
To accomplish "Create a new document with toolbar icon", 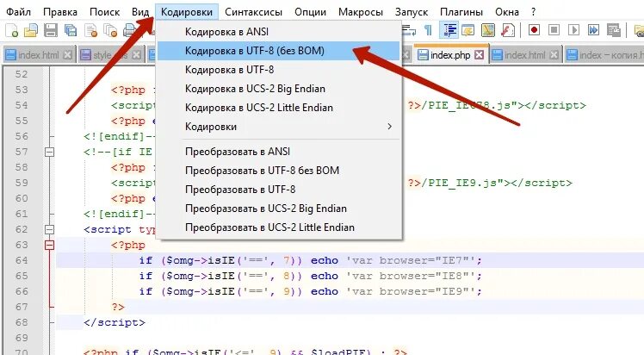I will (x=11, y=30).
